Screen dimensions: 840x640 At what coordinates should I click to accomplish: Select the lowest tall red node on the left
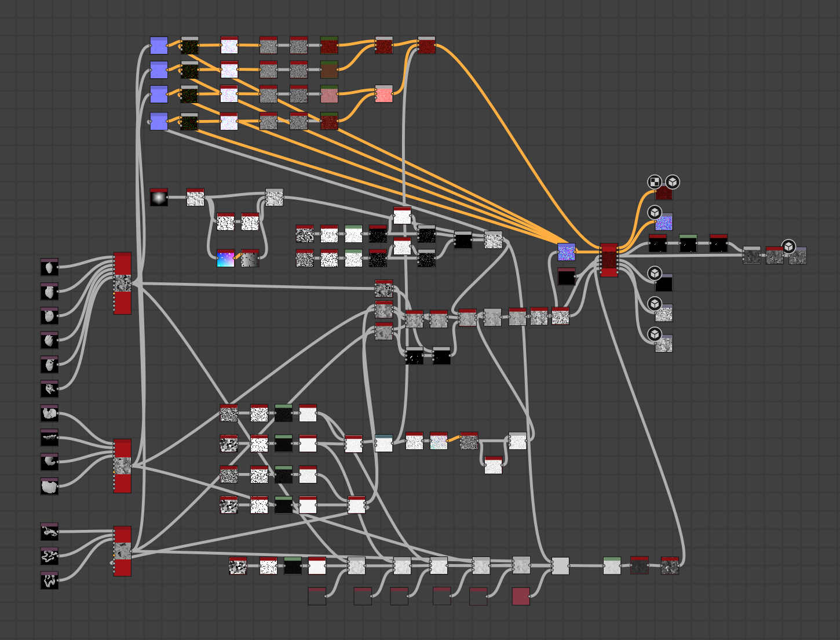point(122,551)
